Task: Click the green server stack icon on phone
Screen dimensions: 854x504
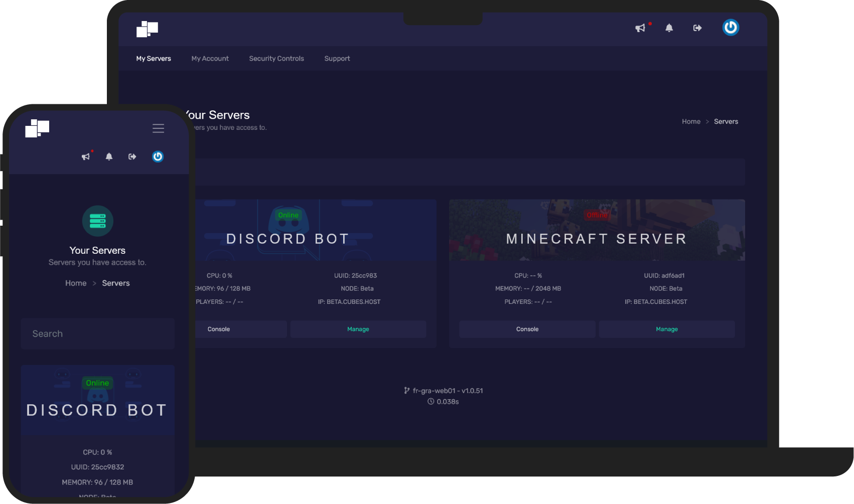Action: click(x=98, y=221)
